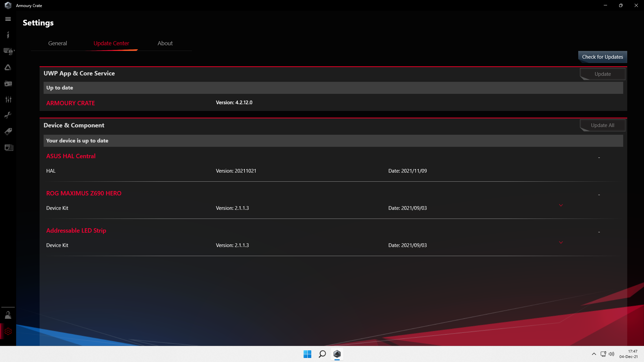Open Tools wrench icon in sidebar
The image size is (644, 362).
(8, 115)
